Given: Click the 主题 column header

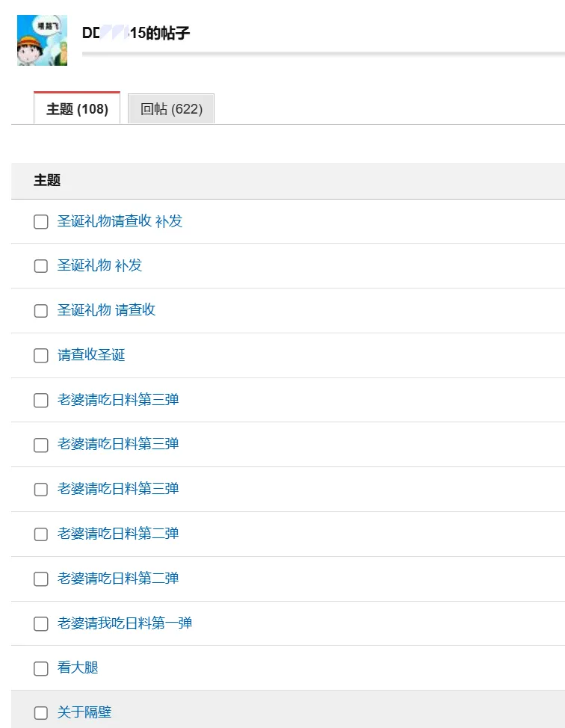Looking at the screenshot, I should (47, 181).
